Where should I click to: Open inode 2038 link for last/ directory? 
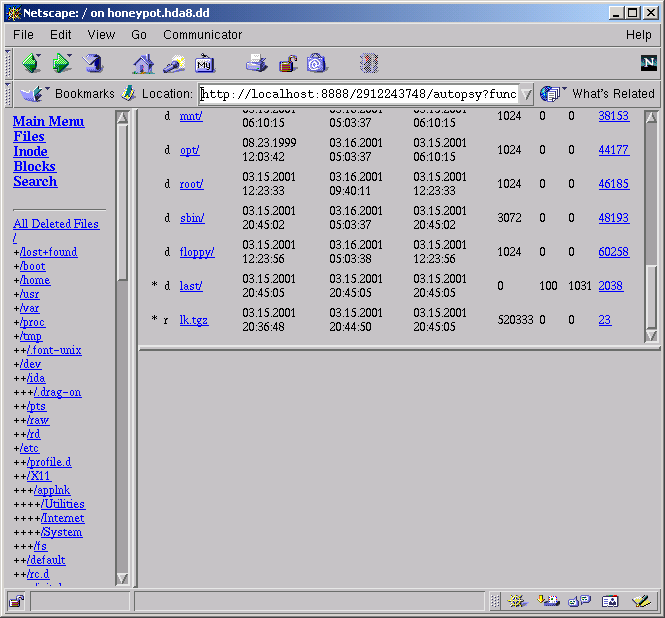[610, 286]
